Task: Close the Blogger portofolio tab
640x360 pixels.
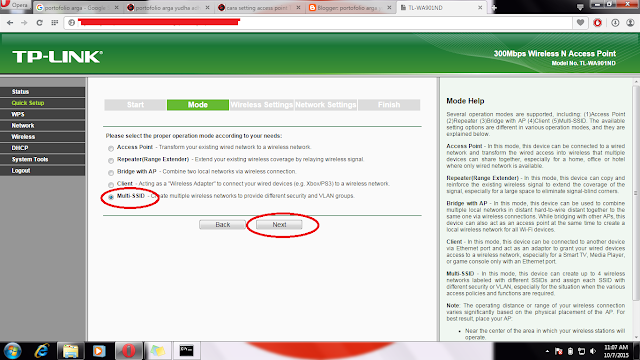Action: coord(389,7)
